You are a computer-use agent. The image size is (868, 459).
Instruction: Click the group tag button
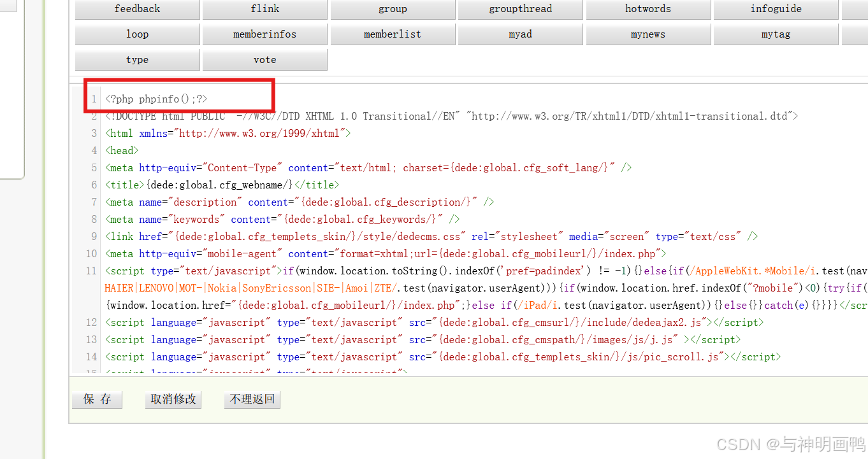(393, 9)
